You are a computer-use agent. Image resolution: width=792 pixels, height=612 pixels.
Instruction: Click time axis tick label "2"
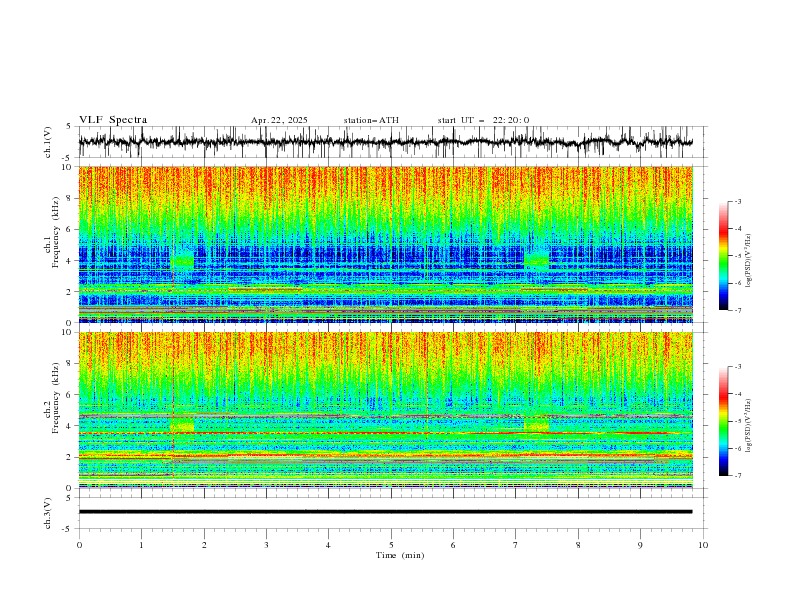(204, 545)
